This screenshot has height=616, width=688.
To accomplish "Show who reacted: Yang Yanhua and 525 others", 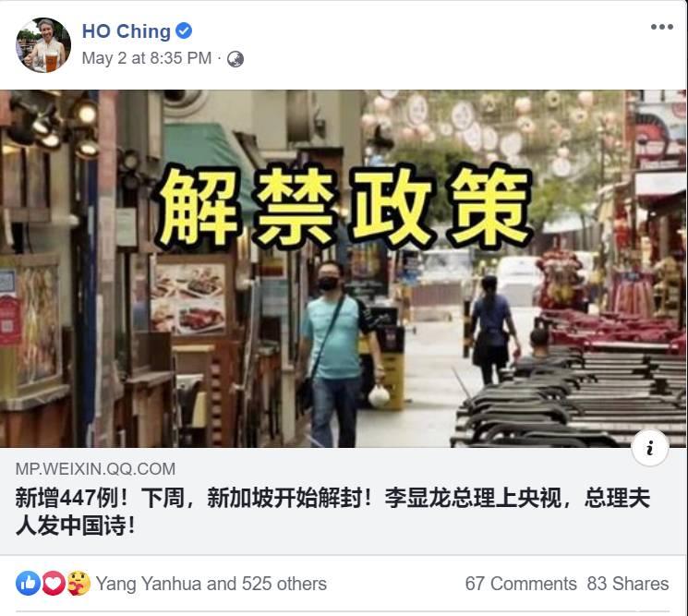I will pos(211,584).
